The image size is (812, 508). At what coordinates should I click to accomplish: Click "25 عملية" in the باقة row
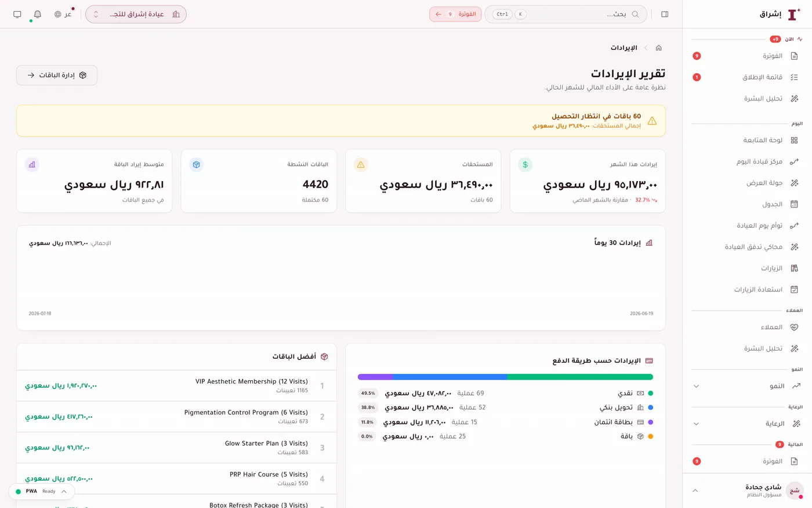click(x=452, y=437)
